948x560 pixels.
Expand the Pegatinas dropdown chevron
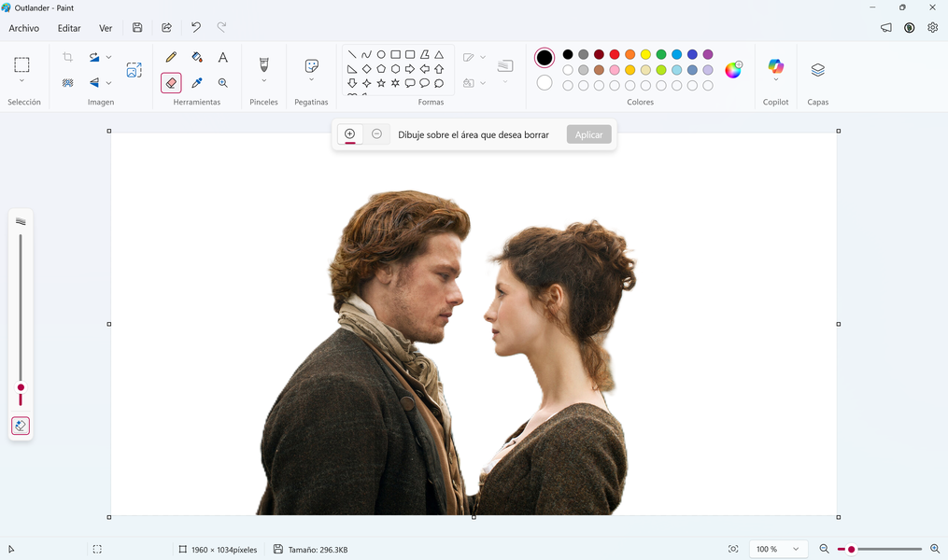tap(311, 79)
